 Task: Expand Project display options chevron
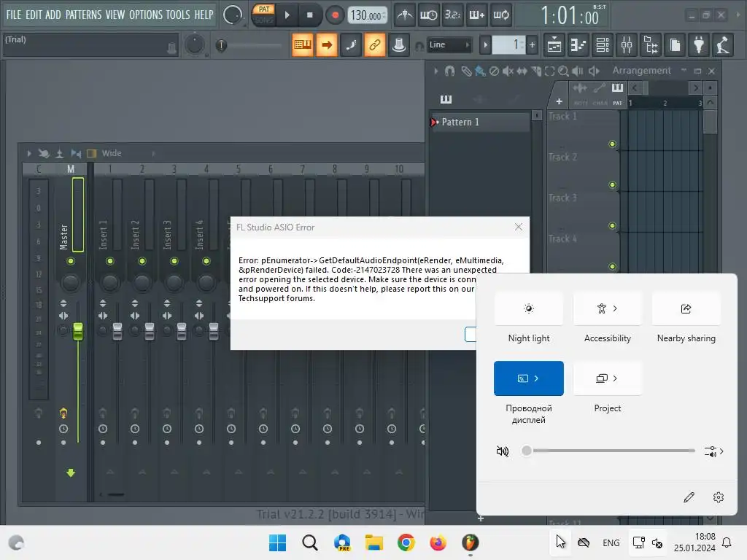[616, 378]
